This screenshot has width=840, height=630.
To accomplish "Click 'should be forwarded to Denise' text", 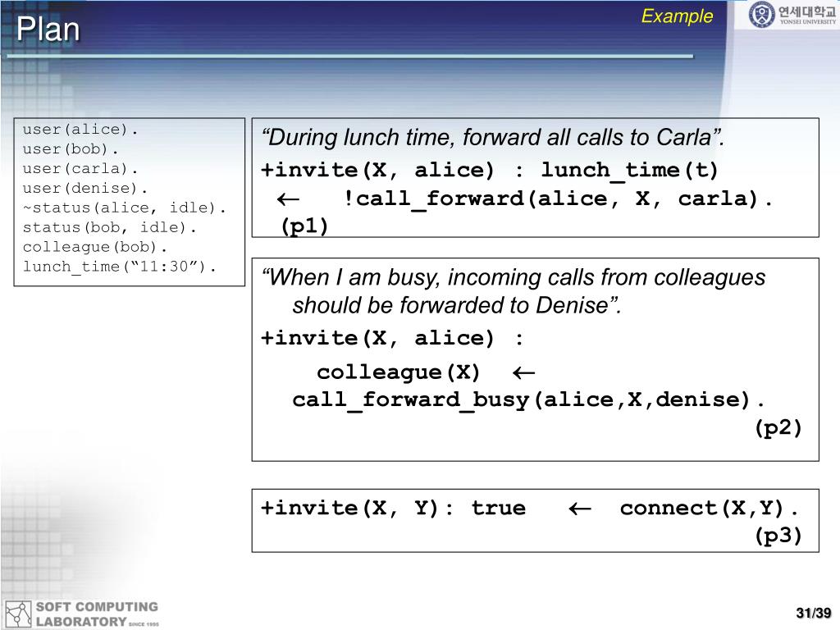I will 456,305.
